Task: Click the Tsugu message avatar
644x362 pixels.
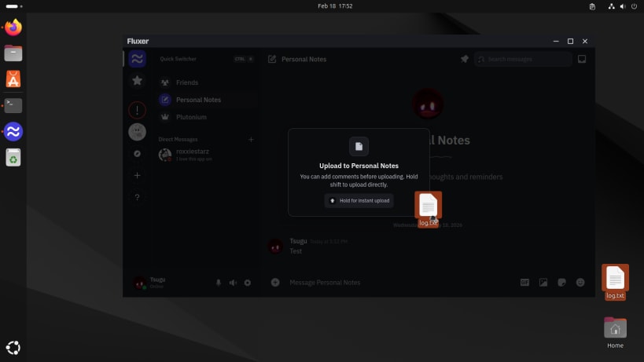Action: pyautogui.click(x=275, y=247)
